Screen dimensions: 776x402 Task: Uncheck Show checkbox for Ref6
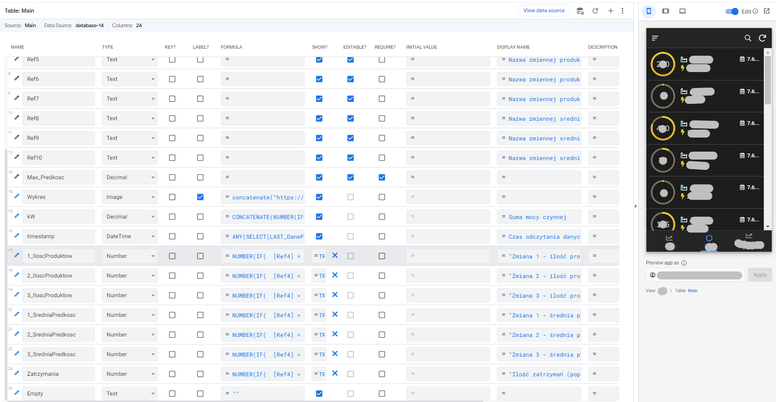319,79
